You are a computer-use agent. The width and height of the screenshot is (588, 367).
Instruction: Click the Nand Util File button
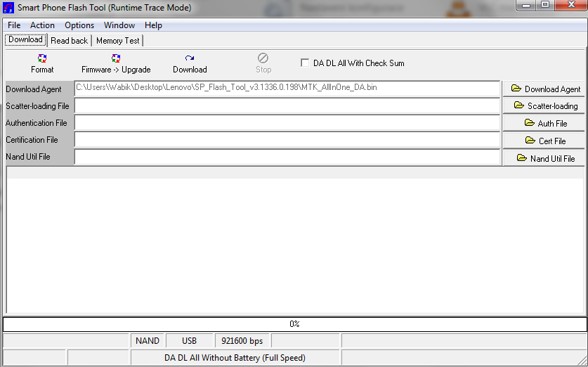pyautogui.click(x=544, y=158)
